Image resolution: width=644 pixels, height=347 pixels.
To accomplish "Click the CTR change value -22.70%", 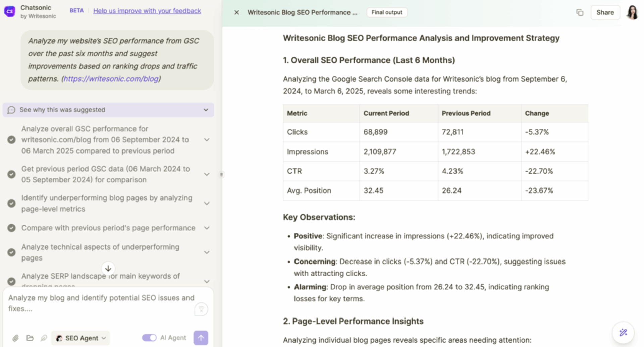I will 539,171.
